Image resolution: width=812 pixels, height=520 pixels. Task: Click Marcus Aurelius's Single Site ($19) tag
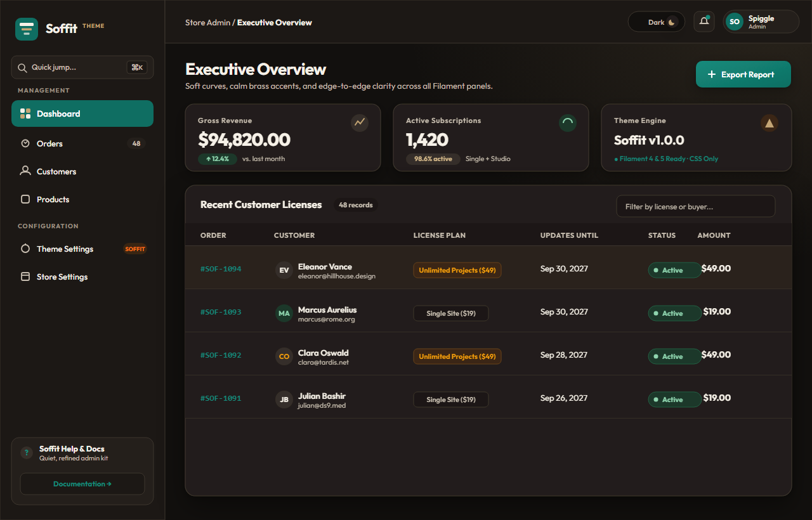click(x=451, y=313)
